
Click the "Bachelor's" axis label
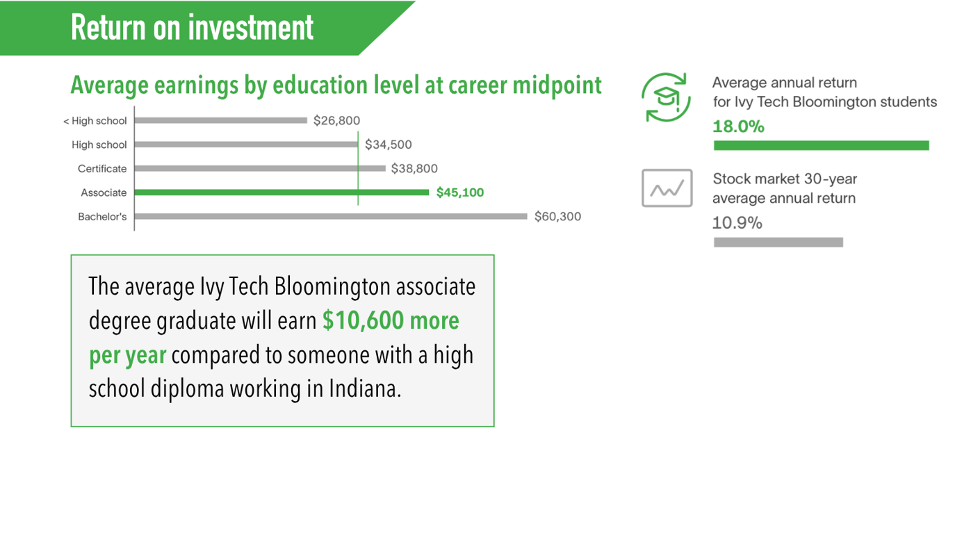[102, 217]
